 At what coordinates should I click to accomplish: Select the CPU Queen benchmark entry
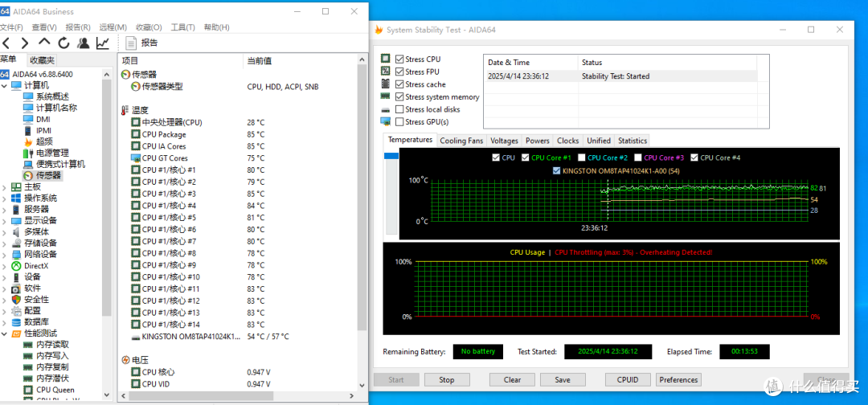click(x=55, y=390)
